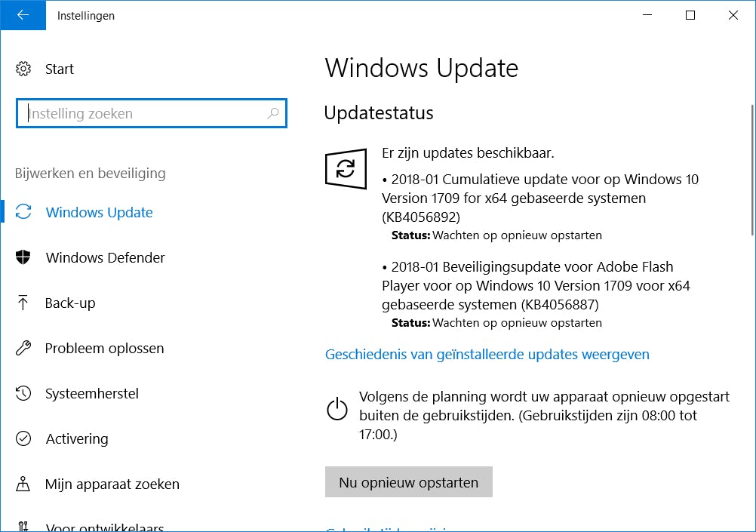Click the Systeemherstel history icon
Screen dimensions: 756x532
coord(23,393)
